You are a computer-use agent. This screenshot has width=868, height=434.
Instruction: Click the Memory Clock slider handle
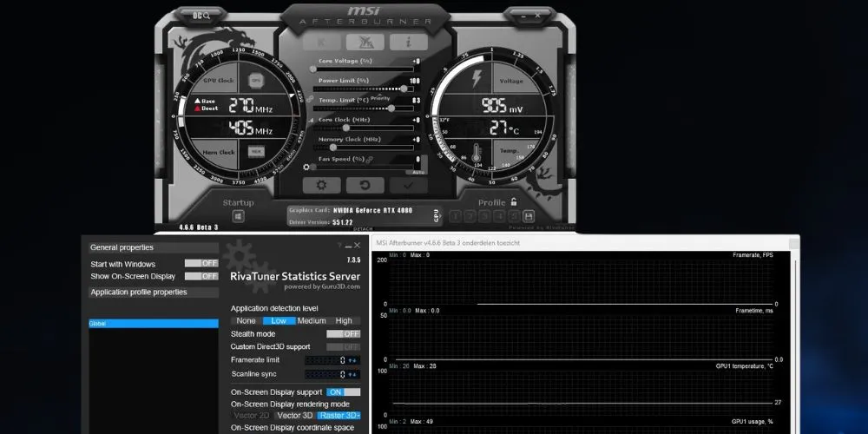(332, 148)
